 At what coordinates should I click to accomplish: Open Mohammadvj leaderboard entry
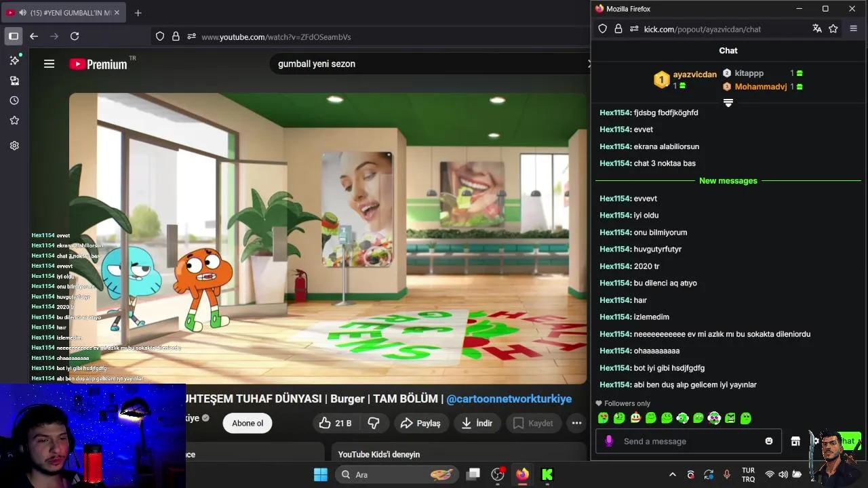(760, 87)
